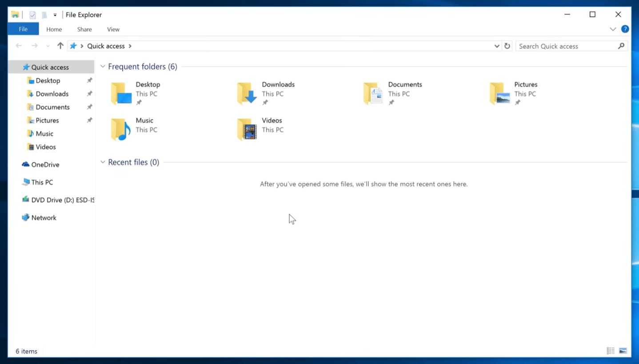Viewport: 639px width, 364px height.
Task: Click the Quick access star in address bar
Action: coord(73,46)
